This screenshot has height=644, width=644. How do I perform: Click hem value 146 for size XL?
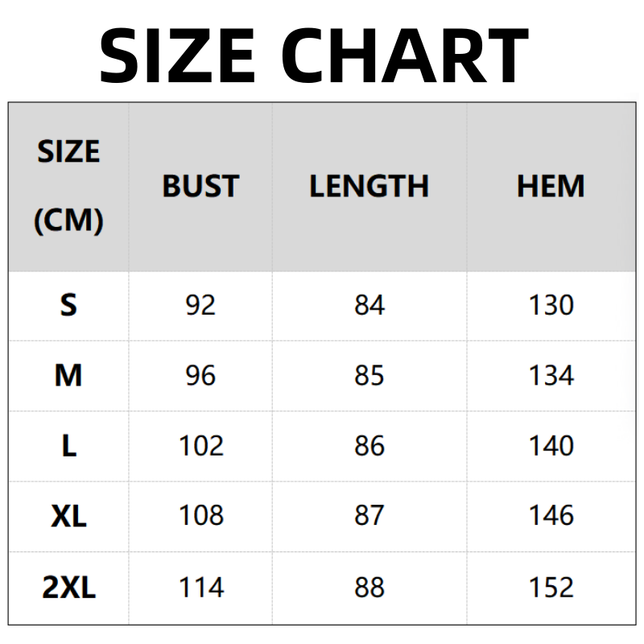(x=551, y=516)
